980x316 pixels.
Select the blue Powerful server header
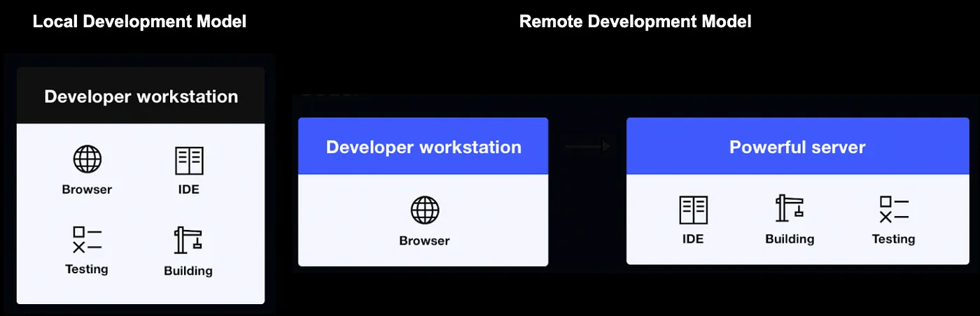point(797,147)
